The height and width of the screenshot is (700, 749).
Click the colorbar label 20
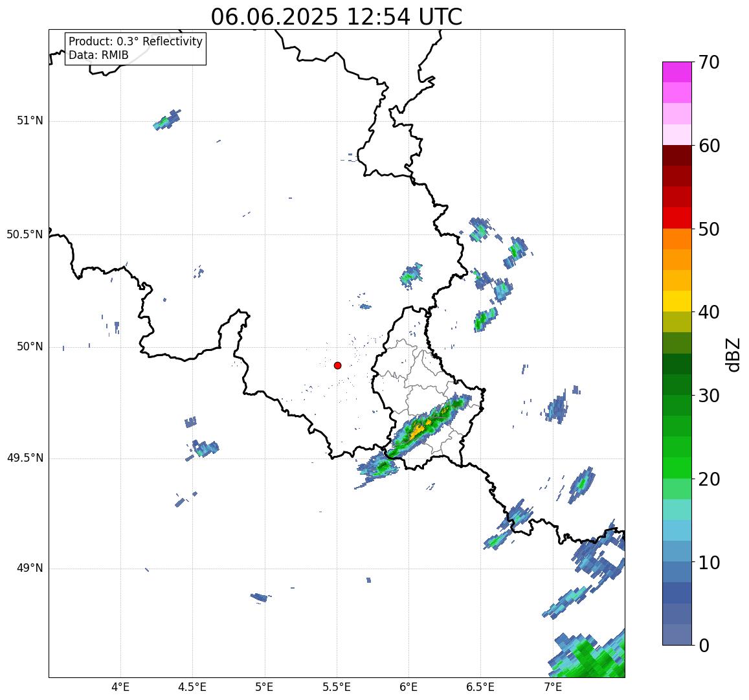(x=709, y=479)
